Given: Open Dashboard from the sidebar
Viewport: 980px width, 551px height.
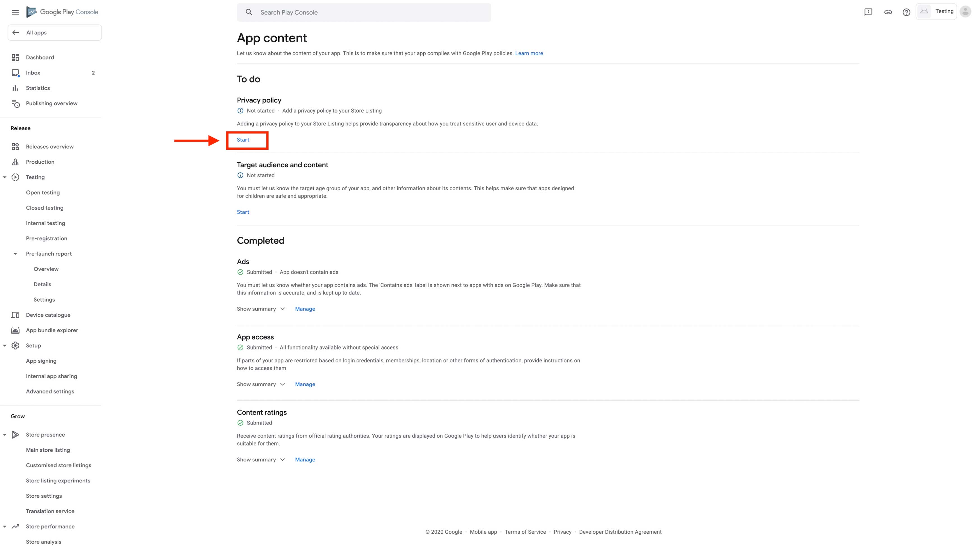Looking at the screenshot, I should pos(40,57).
